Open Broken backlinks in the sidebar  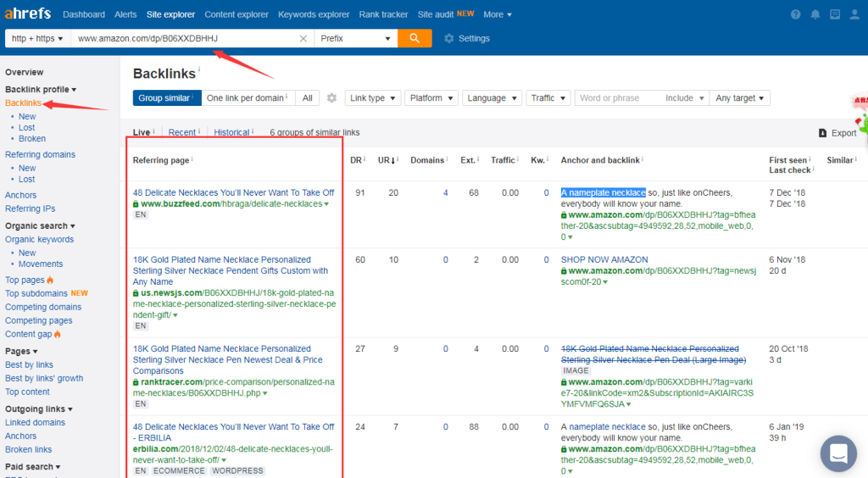coord(32,139)
